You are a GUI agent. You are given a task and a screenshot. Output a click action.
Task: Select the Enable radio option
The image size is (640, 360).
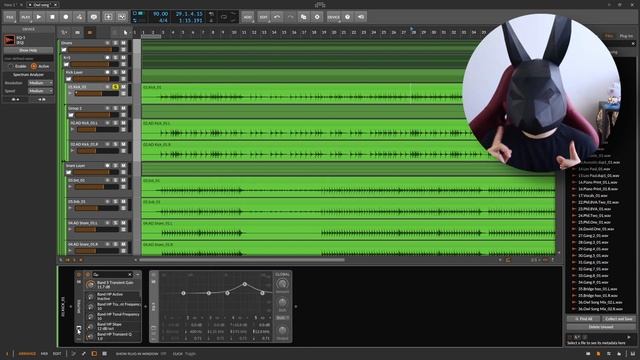[17, 66]
